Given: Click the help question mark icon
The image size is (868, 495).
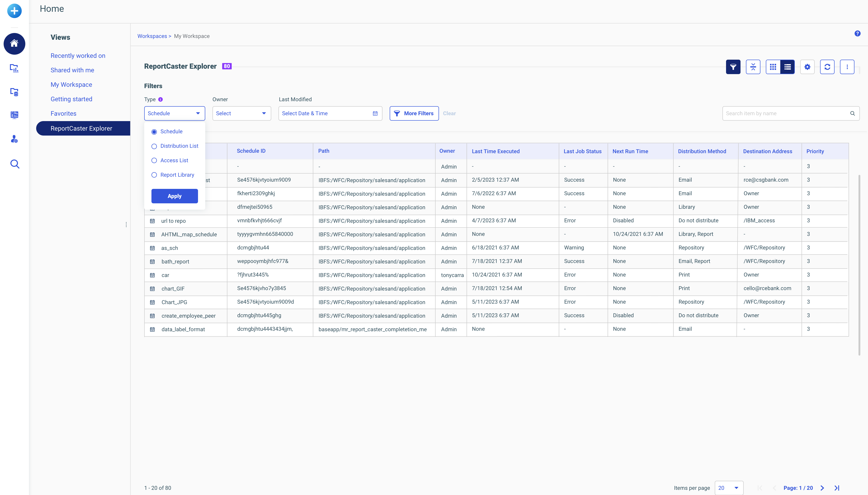Looking at the screenshot, I should click(x=857, y=33).
